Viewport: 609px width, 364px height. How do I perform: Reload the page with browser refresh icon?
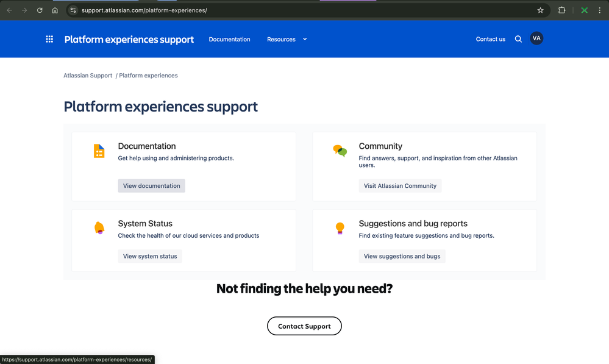point(40,10)
